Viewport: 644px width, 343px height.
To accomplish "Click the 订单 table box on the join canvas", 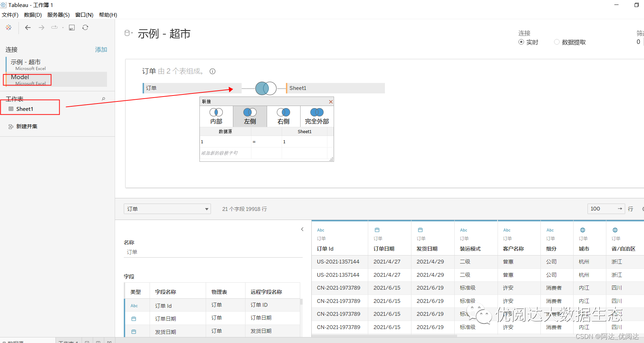I will 192,88.
